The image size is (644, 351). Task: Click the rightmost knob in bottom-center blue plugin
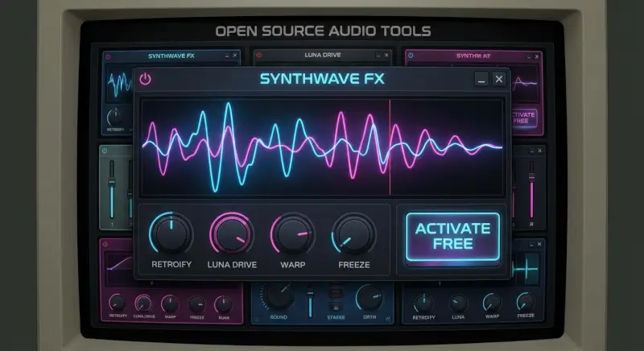tap(369, 298)
